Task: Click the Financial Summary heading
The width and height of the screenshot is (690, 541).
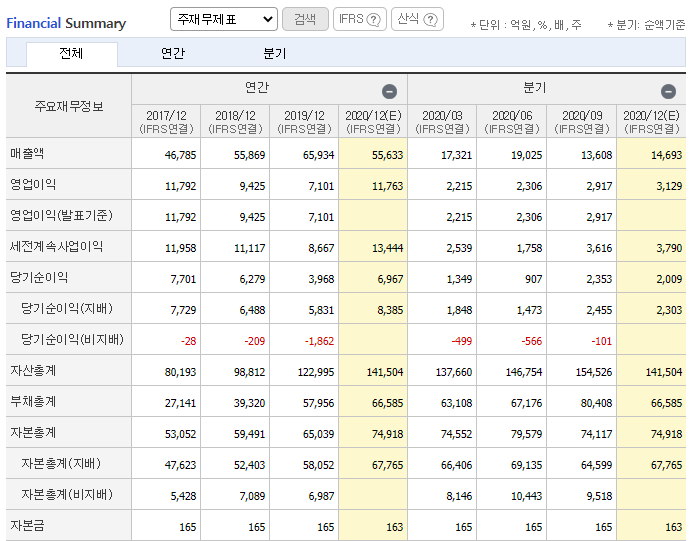Action: point(66,23)
